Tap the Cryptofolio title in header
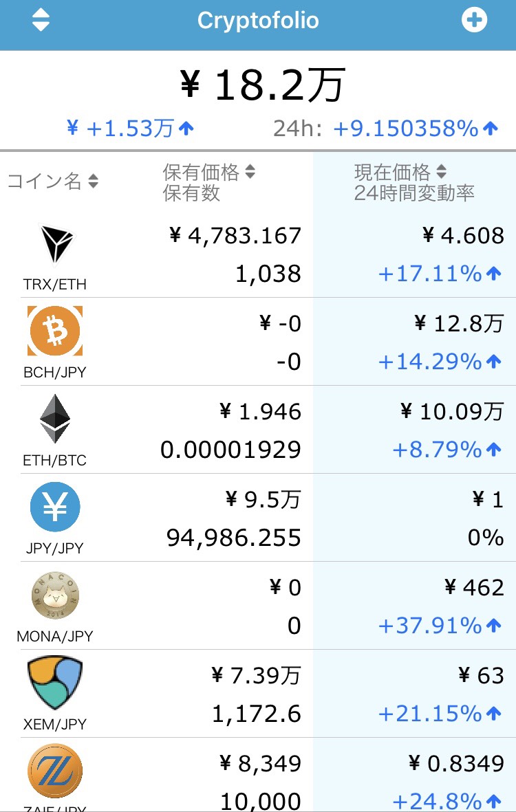Image resolution: width=516 pixels, height=812 pixels. pyautogui.click(x=258, y=21)
